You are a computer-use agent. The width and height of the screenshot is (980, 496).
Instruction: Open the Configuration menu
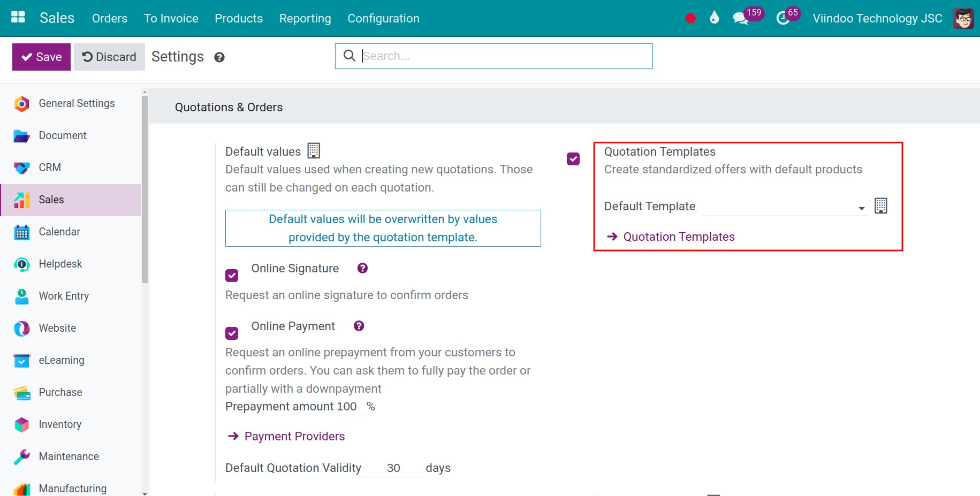click(383, 18)
